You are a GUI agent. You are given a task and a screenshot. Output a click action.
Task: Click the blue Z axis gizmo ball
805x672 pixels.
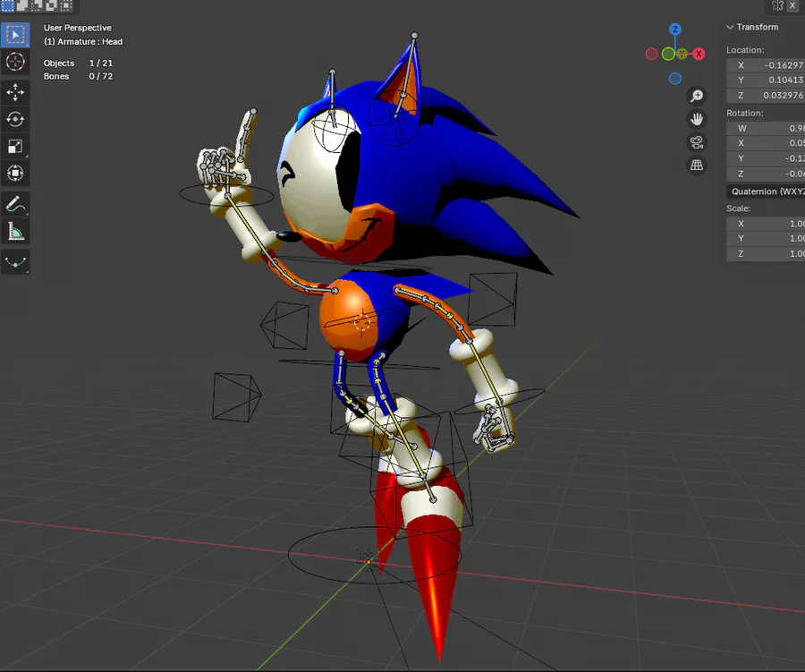[675, 30]
